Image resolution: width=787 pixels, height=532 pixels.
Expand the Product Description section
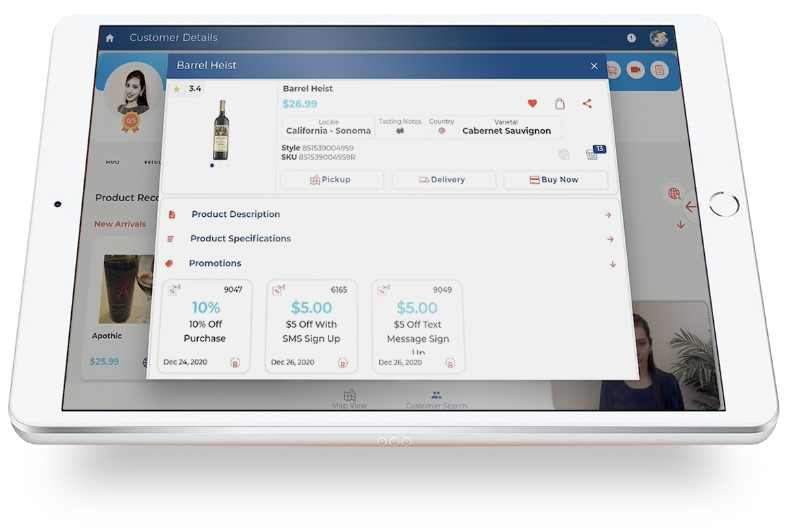click(x=389, y=215)
